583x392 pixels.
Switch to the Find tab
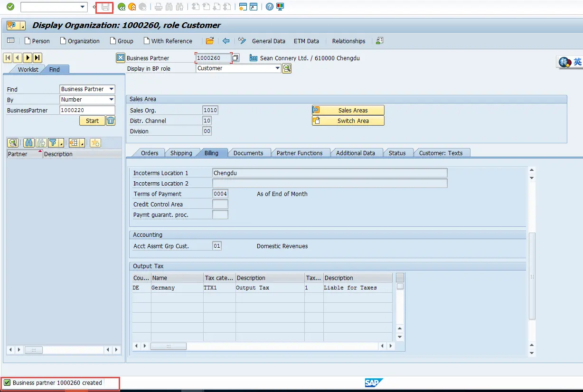(x=55, y=69)
